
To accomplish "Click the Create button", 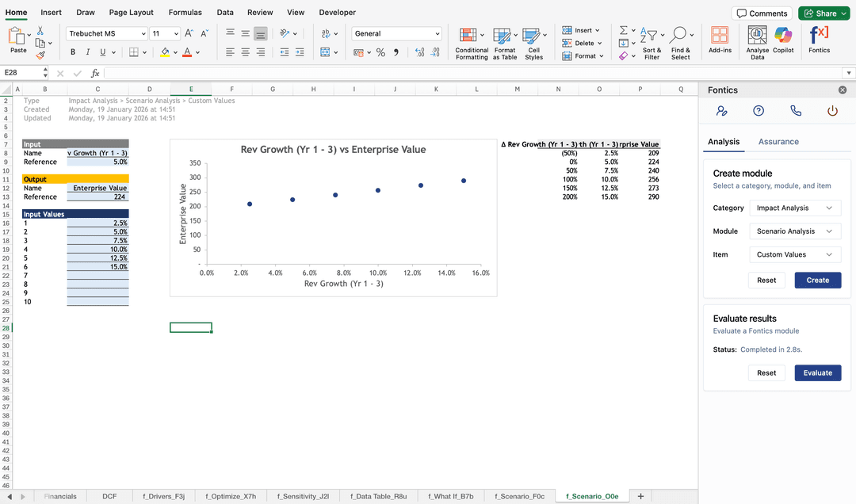I will tap(817, 280).
